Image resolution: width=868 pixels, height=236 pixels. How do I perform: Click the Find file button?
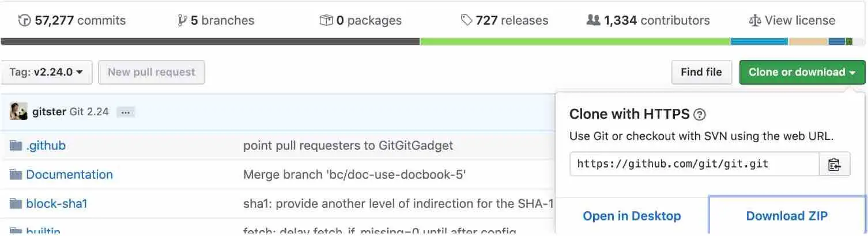click(701, 72)
